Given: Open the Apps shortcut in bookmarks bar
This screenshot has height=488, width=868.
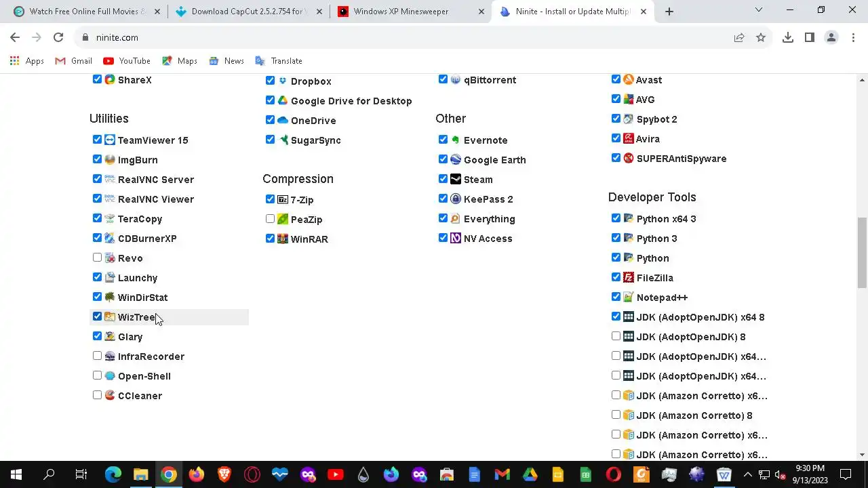Looking at the screenshot, I should [27, 61].
